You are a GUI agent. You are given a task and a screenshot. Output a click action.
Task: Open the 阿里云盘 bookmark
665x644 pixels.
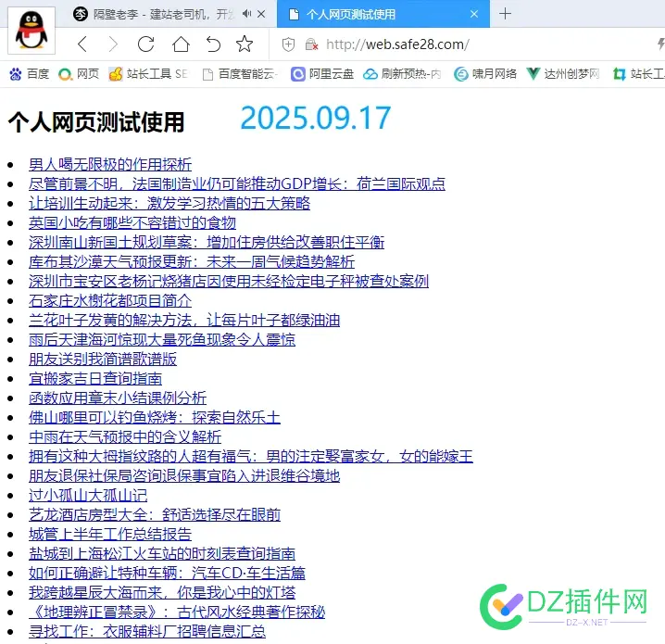tap(322, 74)
